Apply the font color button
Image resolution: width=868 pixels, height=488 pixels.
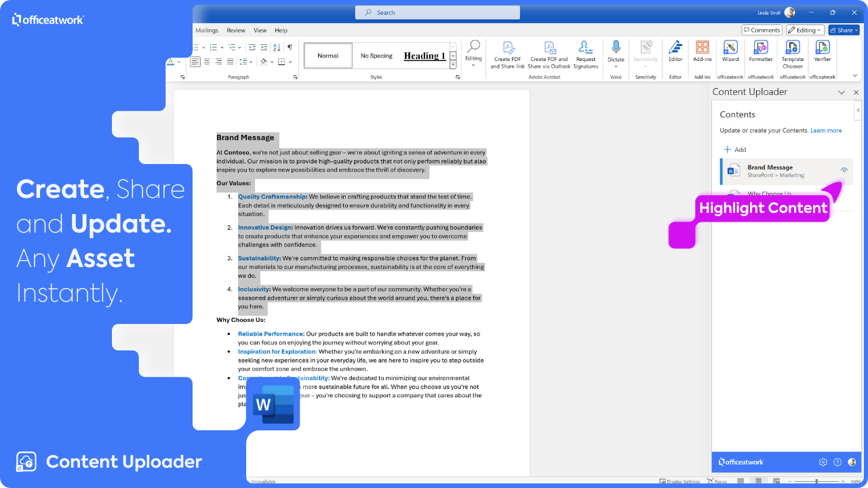click(170, 62)
